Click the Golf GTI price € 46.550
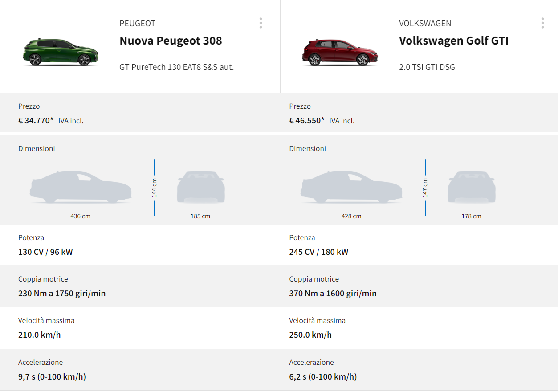 [x=306, y=120]
